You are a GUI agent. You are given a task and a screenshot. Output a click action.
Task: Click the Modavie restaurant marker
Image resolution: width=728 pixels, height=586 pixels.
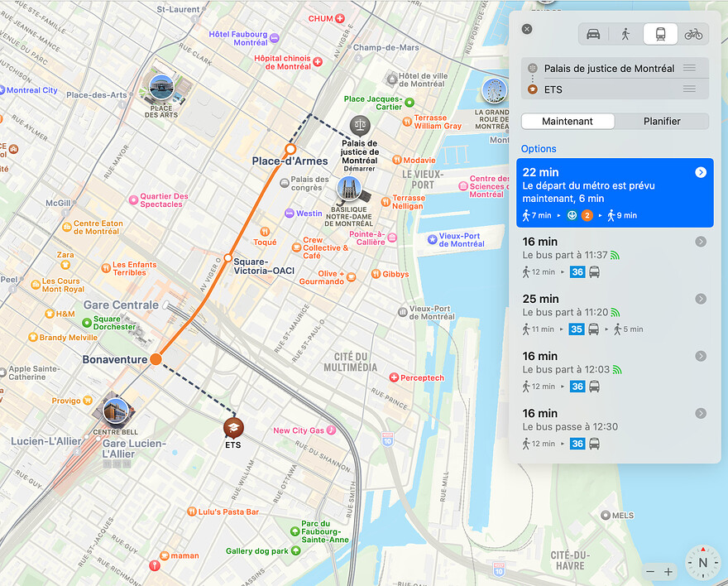click(x=397, y=160)
